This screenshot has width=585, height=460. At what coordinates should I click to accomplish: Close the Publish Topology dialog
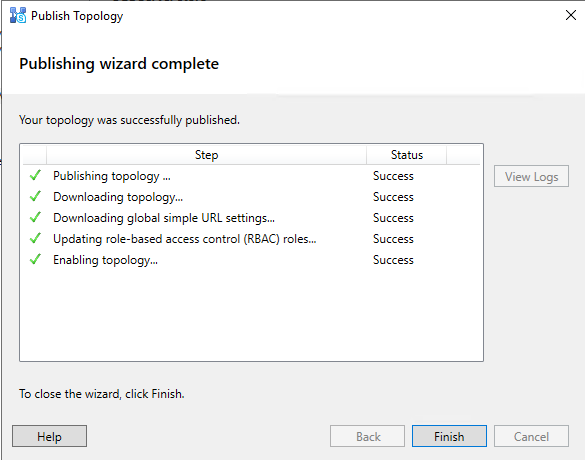571,15
